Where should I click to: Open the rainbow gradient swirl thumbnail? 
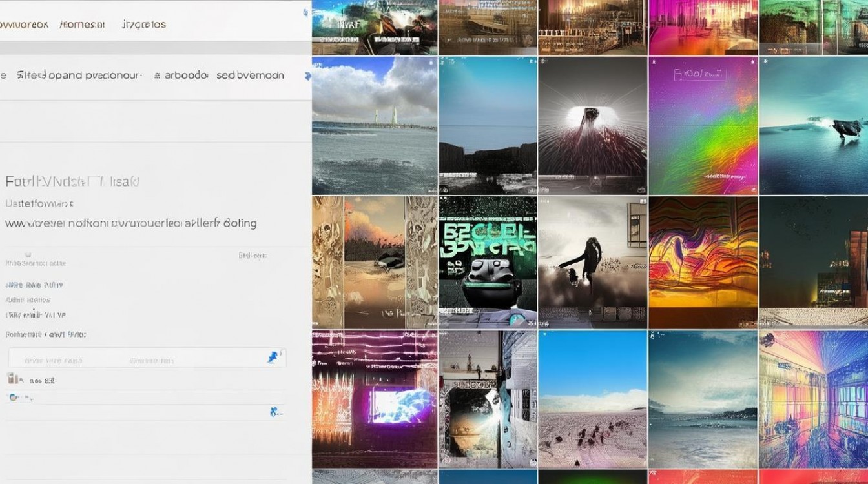pos(703,125)
